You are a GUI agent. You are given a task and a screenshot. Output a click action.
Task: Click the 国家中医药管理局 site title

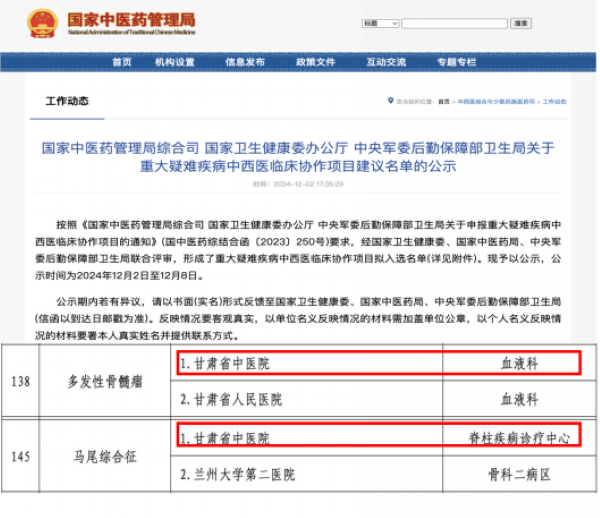pyautogui.click(x=131, y=20)
